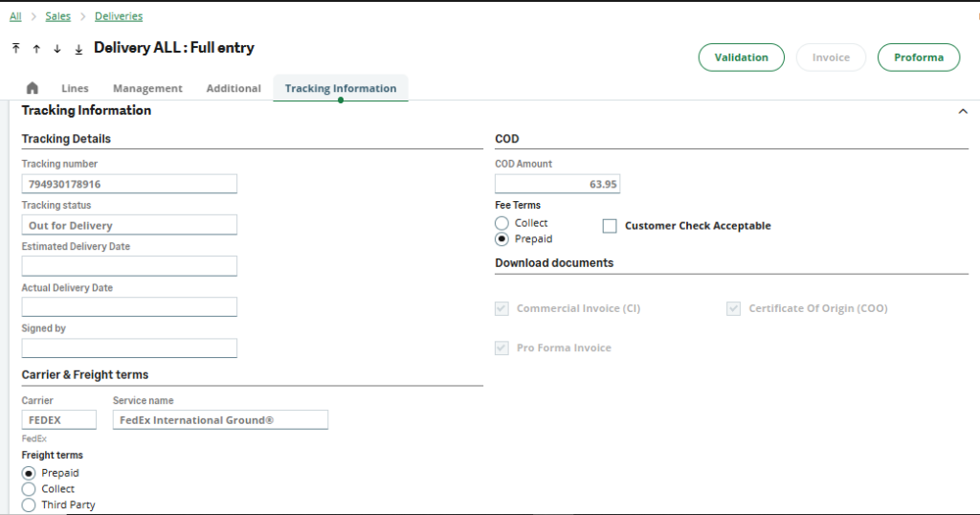The width and height of the screenshot is (980, 515).
Task: Switch to the Lines tab
Action: [x=75, y=88]
